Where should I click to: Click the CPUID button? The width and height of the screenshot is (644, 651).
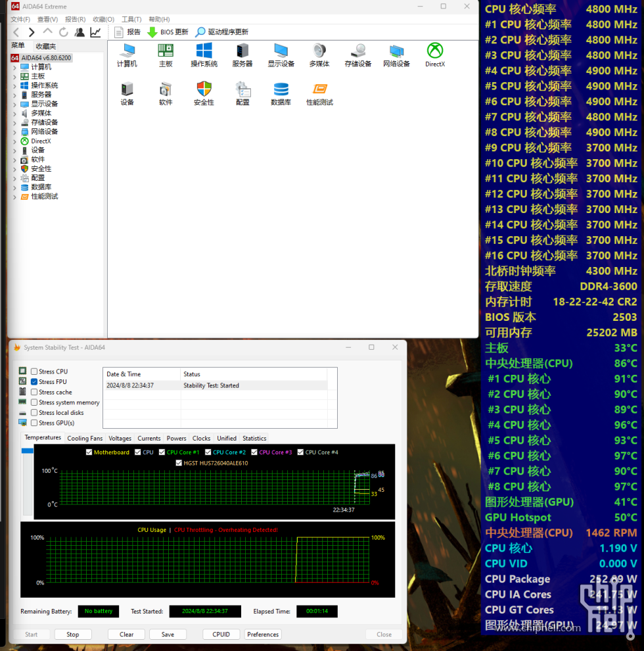[x=221, y=635]
